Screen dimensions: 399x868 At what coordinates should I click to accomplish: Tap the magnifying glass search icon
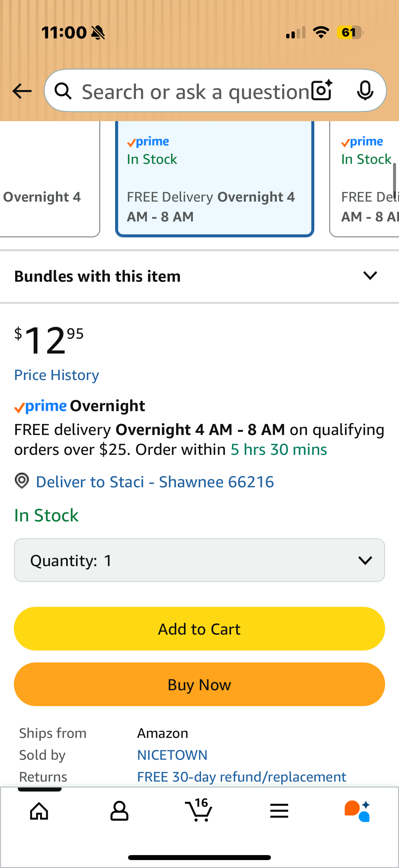tap(63, 91)
